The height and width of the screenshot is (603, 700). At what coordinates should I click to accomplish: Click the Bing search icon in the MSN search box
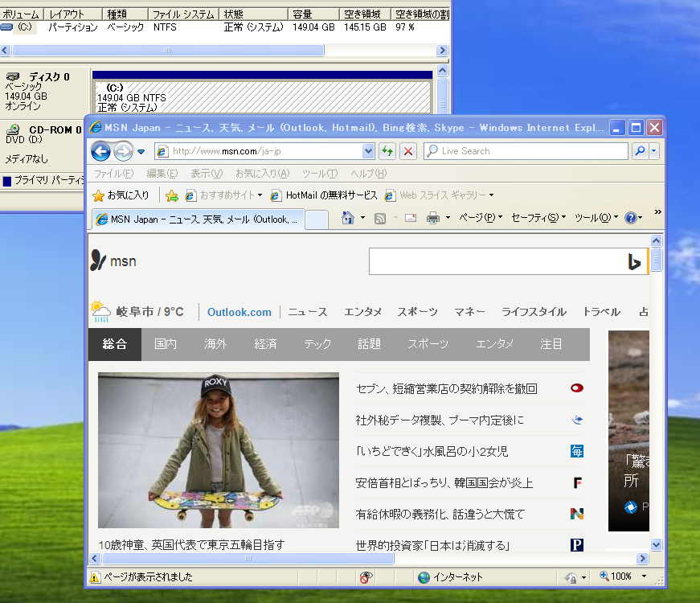click(x=634, y=260)
